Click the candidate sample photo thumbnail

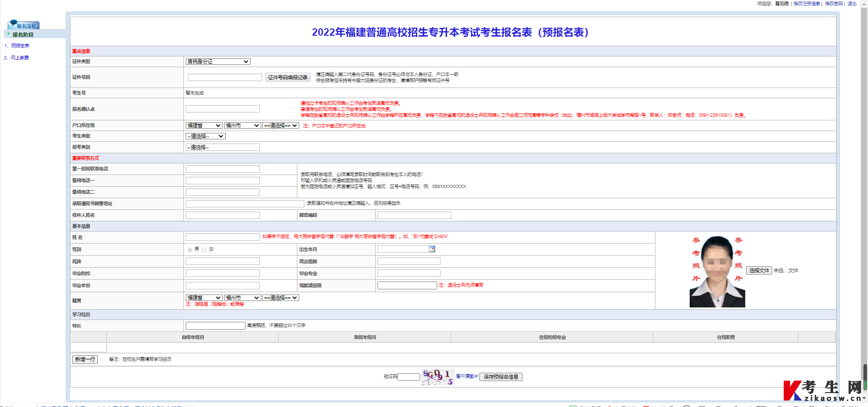pyautogui.click(x=717, y=271)
